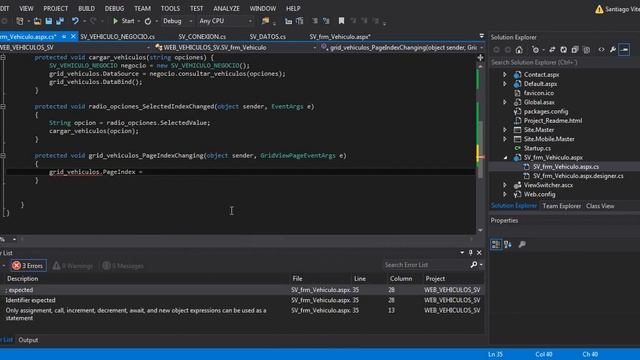Expand the Contact.aspx tree node
The height and width of the screenshot is (360, 640).
coord(505,75)
